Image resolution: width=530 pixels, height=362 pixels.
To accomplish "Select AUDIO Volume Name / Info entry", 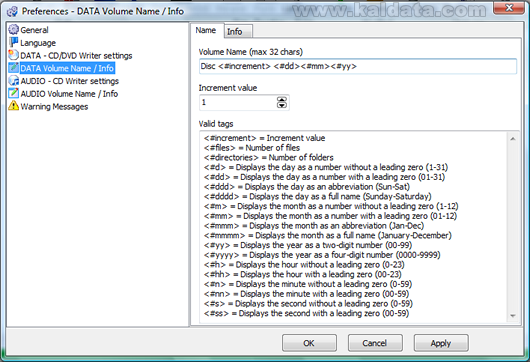I will pyautogui.click(x=69, y=94).
